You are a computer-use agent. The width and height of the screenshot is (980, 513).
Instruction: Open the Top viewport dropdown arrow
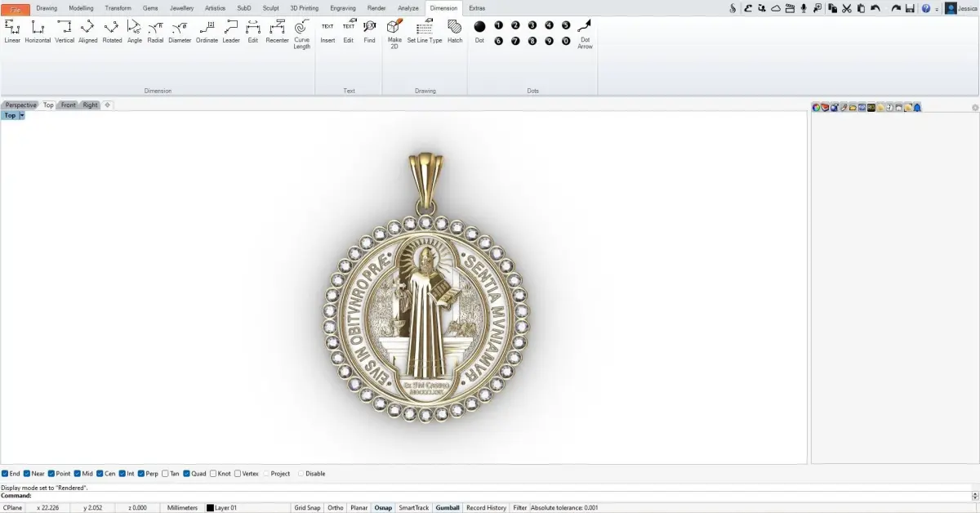tap(22, 116)
